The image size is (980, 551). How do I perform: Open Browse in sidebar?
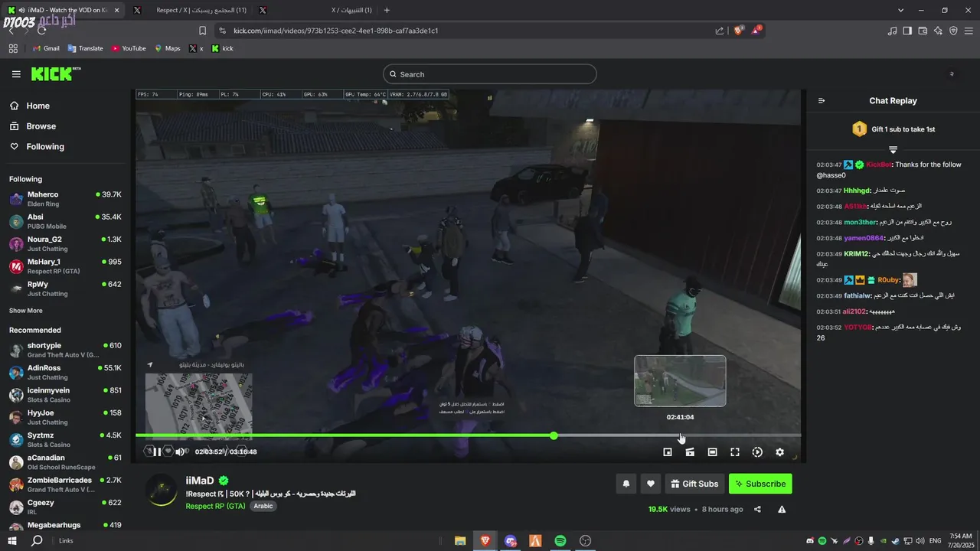[x=32, y=126]
